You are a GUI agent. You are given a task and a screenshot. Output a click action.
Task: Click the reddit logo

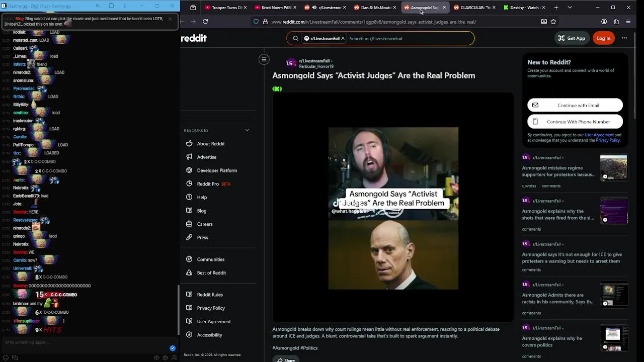click(194, 38)
